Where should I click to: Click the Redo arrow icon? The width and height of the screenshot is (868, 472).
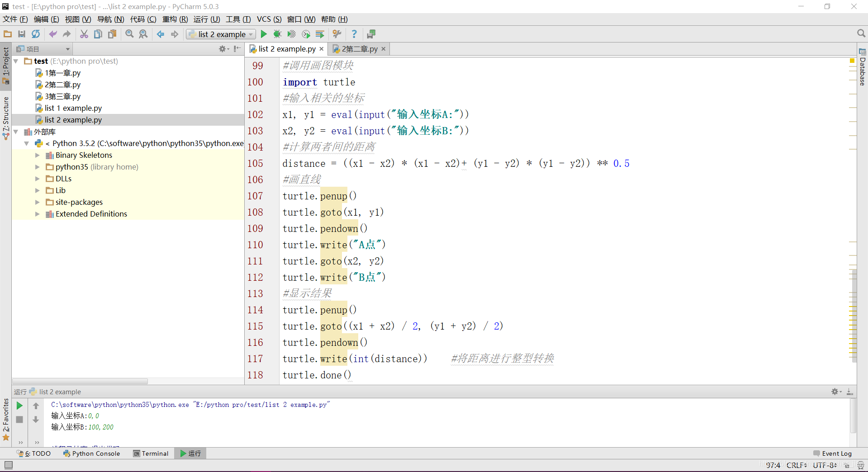[x=67, y=34]
